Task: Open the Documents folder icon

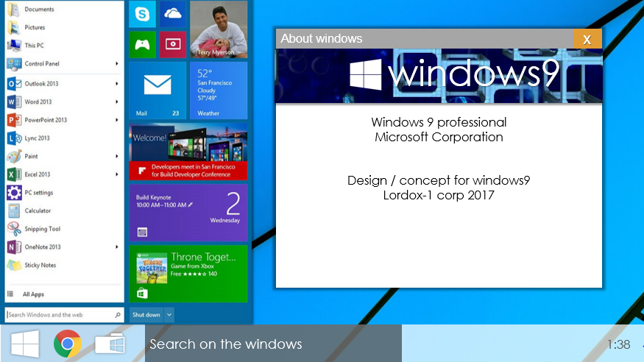Action: tap(14, 9)
